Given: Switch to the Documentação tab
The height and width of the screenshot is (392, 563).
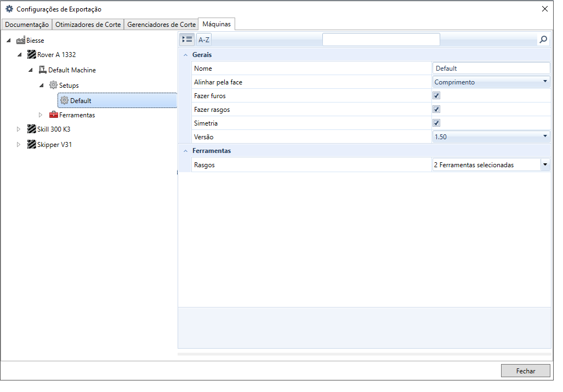Looking at the screenshot, I should 27,25.
